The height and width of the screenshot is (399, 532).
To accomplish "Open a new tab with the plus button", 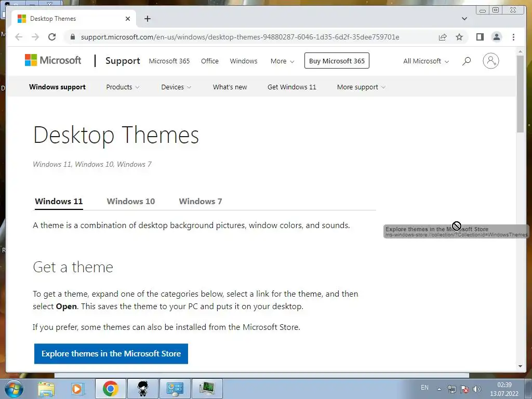I will pos(147,19).
